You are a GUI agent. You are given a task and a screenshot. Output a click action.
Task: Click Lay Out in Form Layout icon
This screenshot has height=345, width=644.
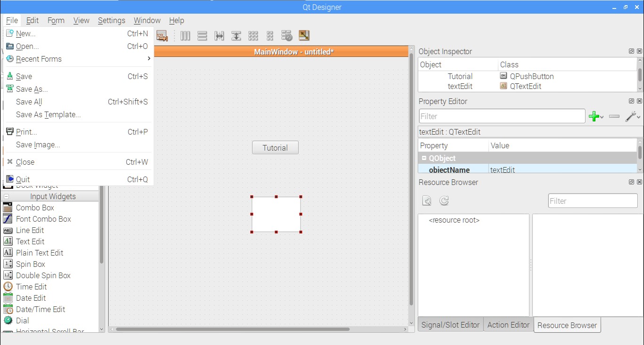pyautogui.click(x=270, y=36)
